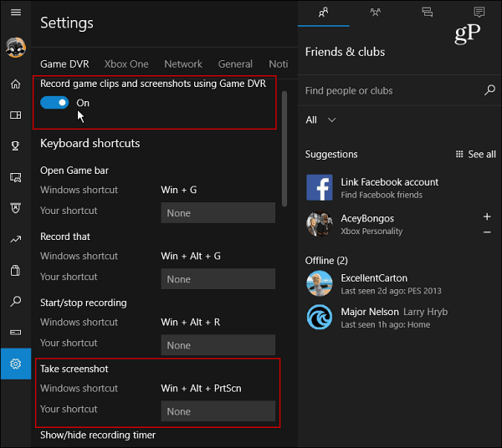
Task: Switch to General settings tab
Action: tap(235, 64)
